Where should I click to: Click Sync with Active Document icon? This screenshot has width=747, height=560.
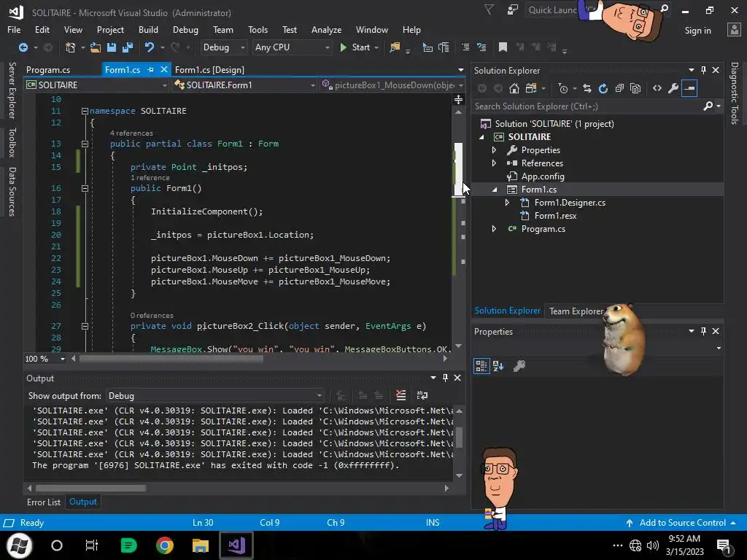pos(587,88)
